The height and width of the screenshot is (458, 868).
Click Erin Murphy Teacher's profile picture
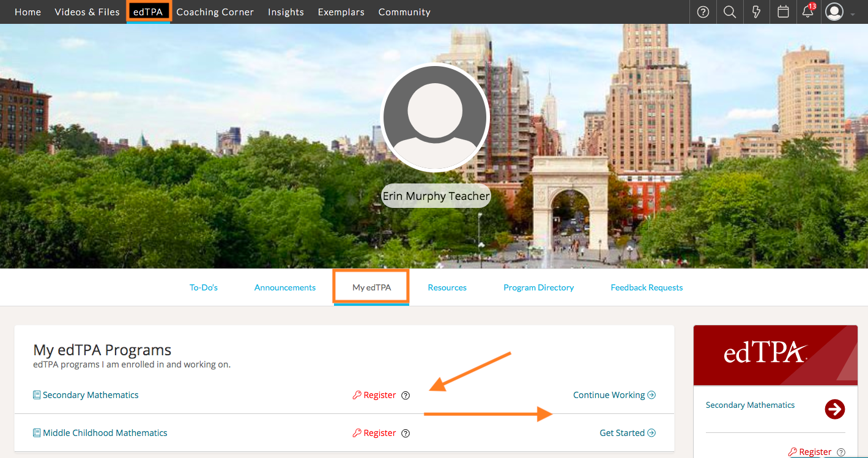tap(435, 117)
